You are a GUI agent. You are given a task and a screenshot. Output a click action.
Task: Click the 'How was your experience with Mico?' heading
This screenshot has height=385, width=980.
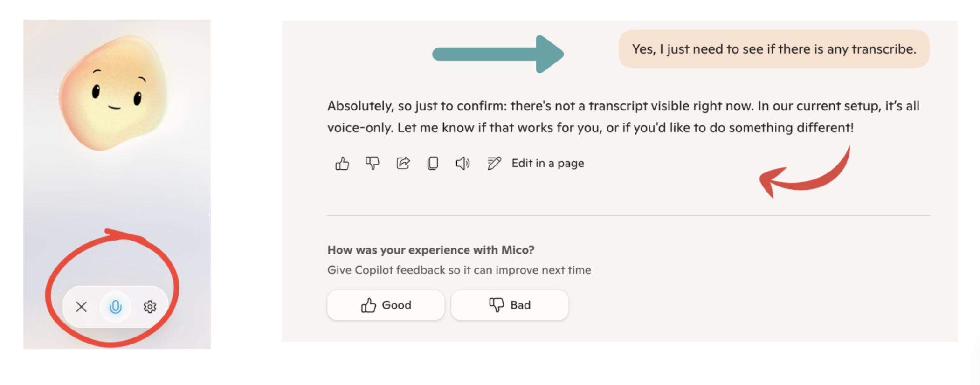coord(431,250)
